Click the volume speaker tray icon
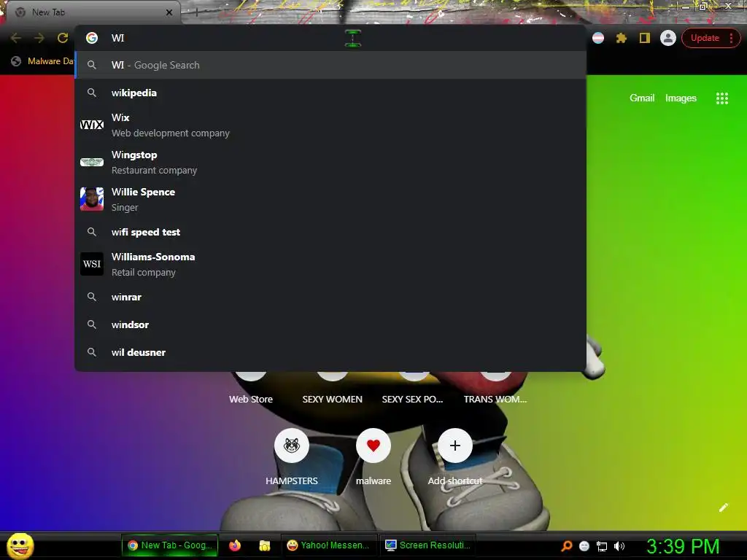 [619, 546]
